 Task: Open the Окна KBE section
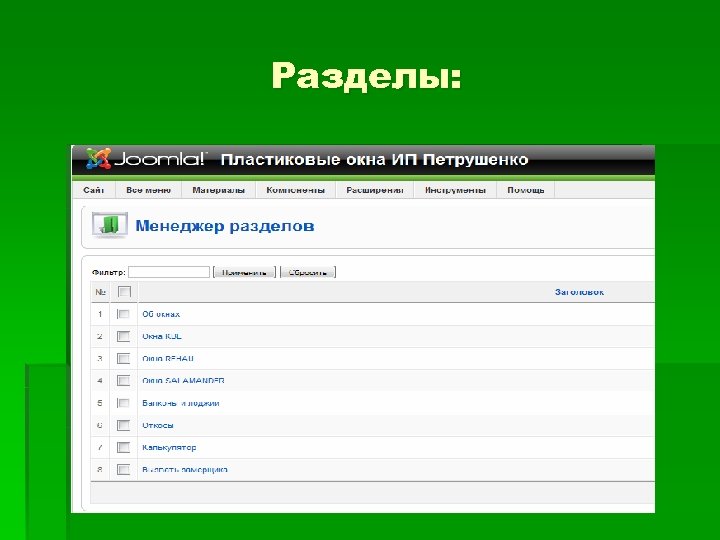click(162, 336)
